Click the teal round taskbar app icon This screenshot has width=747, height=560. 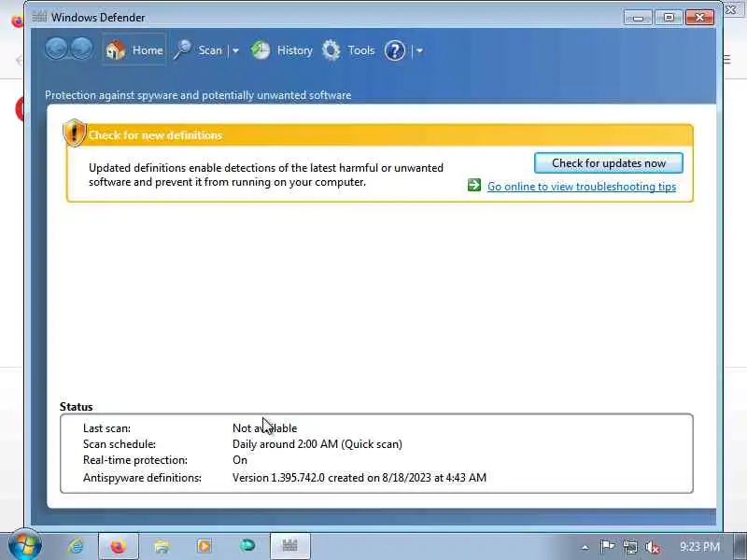(x=247, y=545)
